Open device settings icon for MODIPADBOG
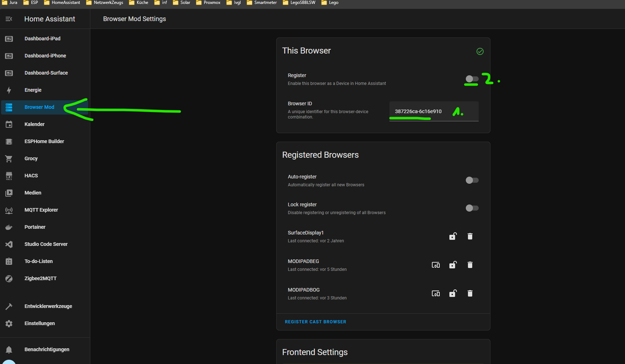The width and height of the screenshot is (625, 364). tap(435, 293)
